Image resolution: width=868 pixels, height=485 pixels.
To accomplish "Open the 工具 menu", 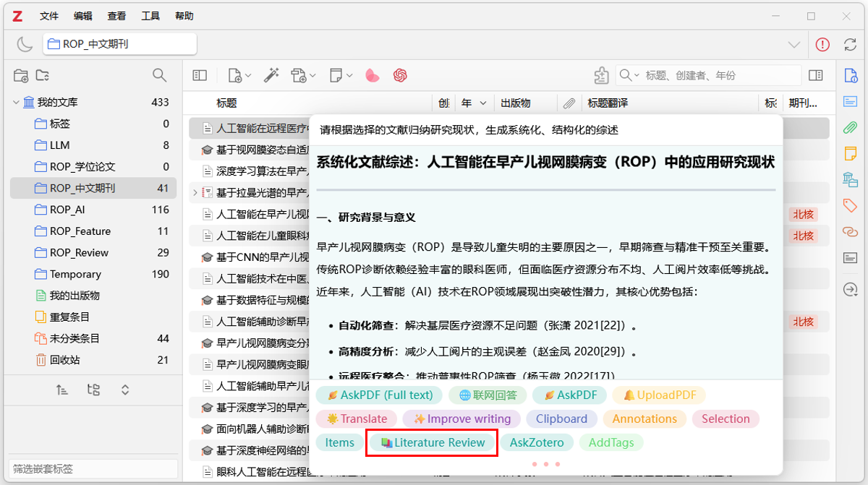I will click(x=150, y=16).
